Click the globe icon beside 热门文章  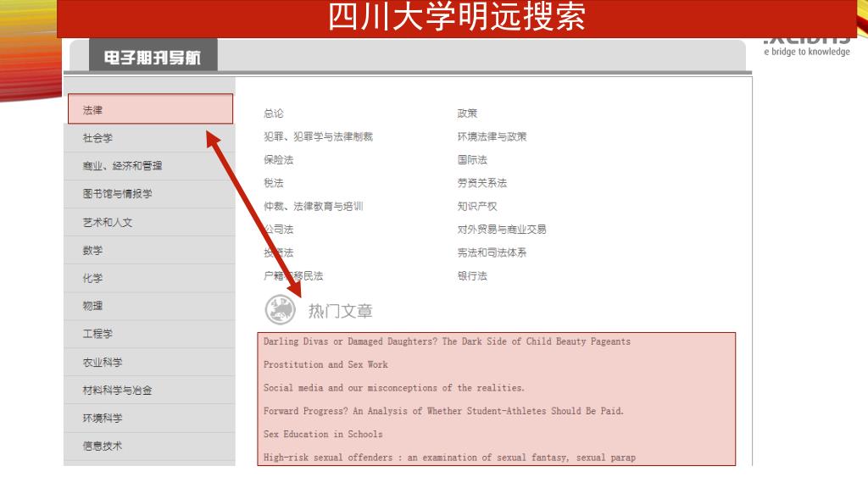pos(280,309)
